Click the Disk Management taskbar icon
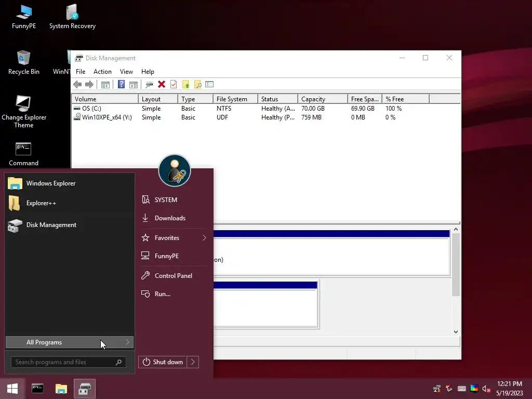The image size is (532, 399). (x=85, y=389)
